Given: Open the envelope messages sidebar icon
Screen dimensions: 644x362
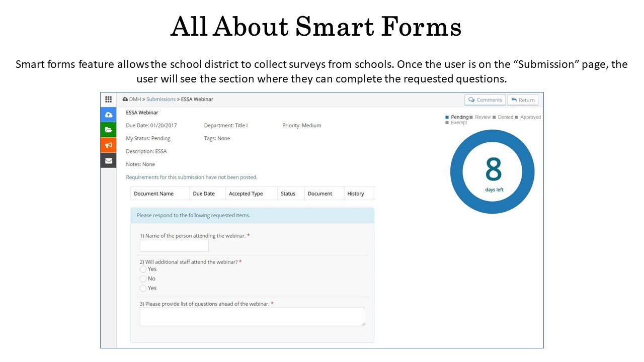Looking at the screenshot, I should point(108,161).
